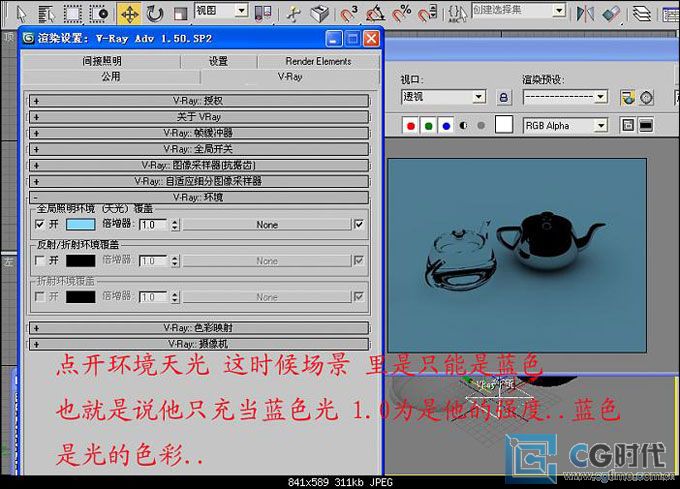This screenshot has width=680, height=489.
Task: Click the skylight None map button
Action: [267, 225]
